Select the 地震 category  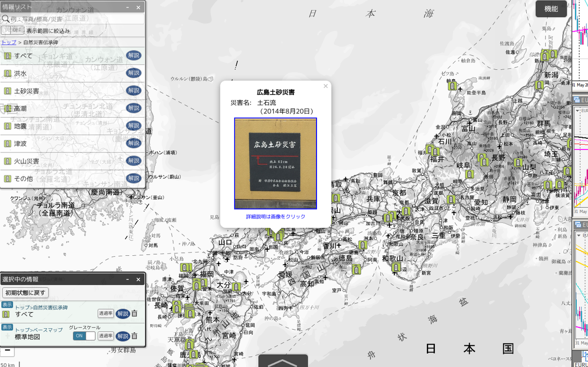(21, 126)
